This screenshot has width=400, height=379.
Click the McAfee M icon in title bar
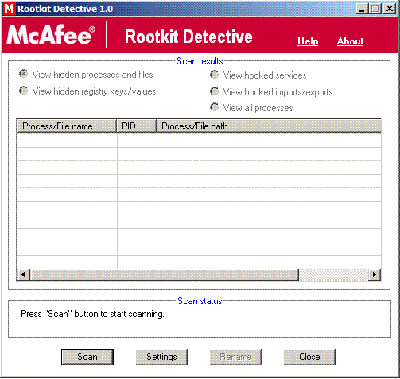coord(9,8)
